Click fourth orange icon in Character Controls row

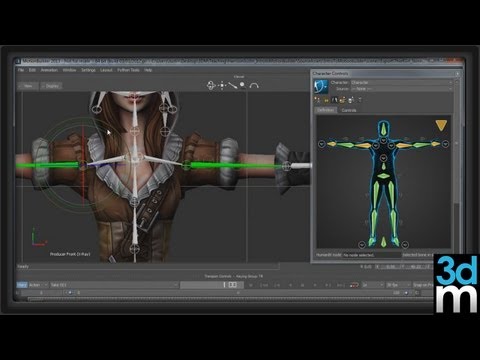pyautogui.click(x=343, y=100)
